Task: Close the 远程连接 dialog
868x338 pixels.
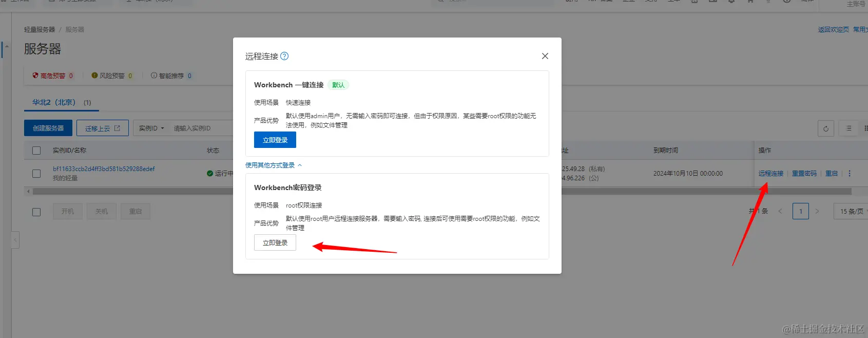Action: pyautogui.click(x=545, y=56)
